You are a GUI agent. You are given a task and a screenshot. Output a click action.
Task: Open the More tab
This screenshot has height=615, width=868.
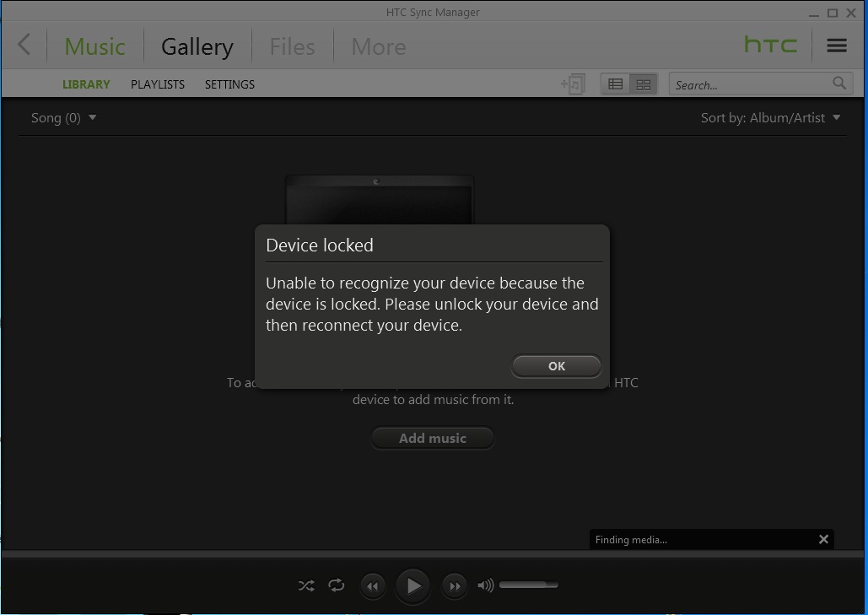tap(379, 46)
